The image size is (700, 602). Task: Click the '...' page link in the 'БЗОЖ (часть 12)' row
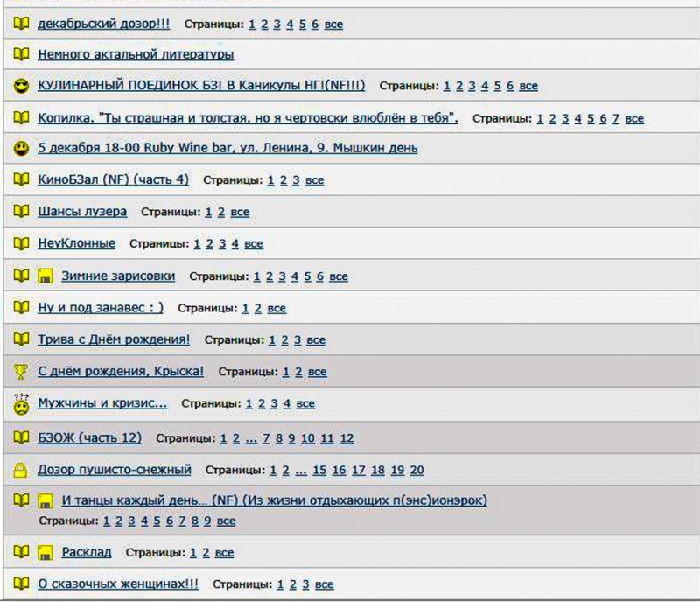click(x=251, y=438)
